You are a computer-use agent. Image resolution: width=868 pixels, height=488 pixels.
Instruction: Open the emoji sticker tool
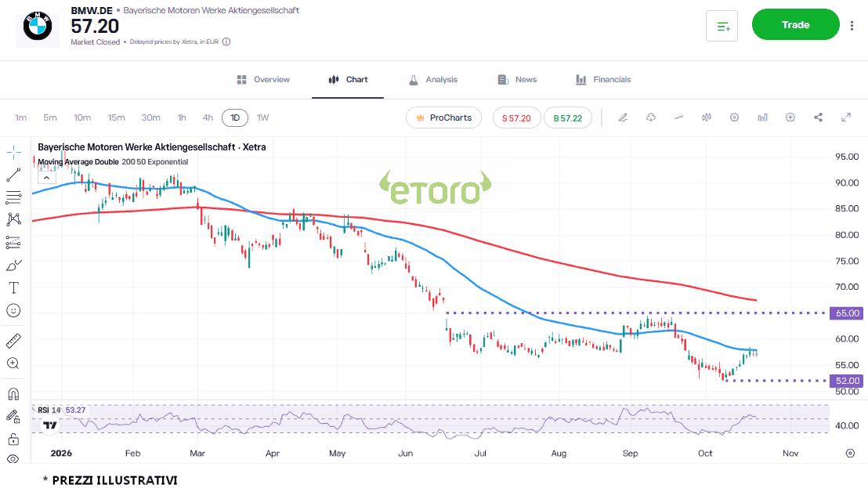coord(14,310)
